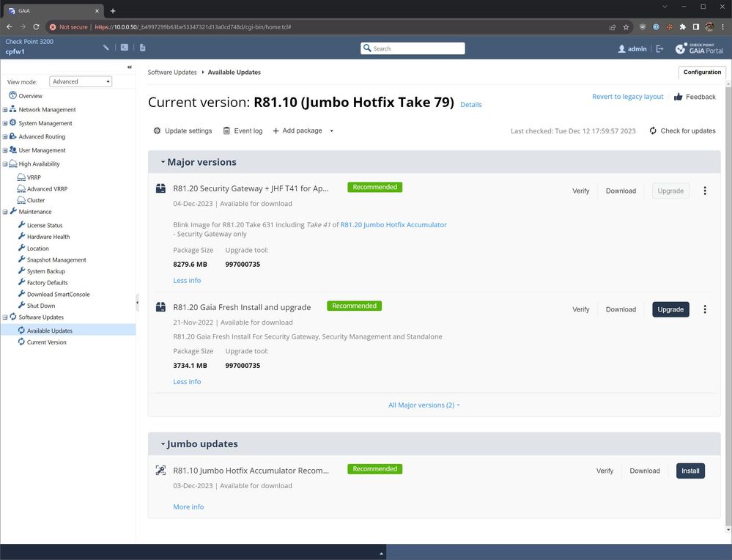Collapse the Major versions section

tap(163, 162)
